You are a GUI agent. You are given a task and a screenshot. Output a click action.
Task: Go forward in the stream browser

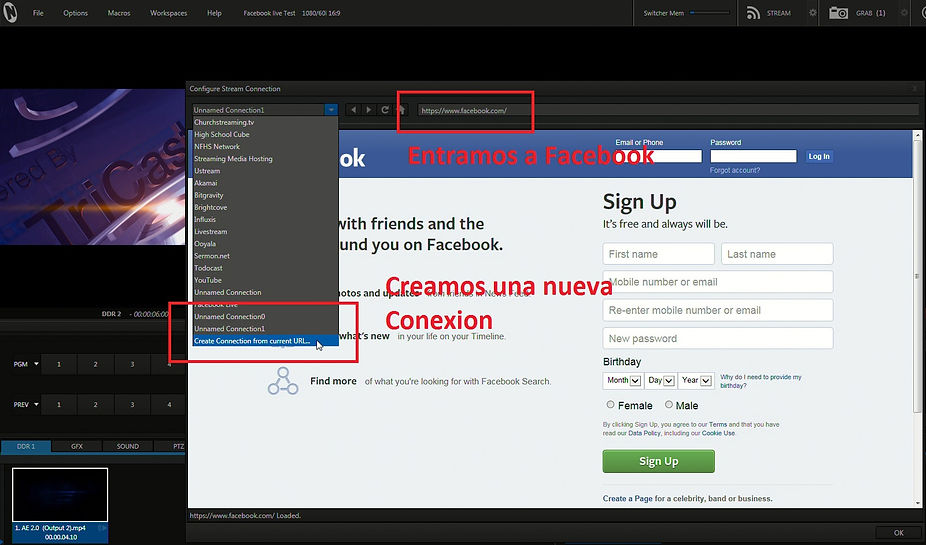click(x=369, y=110)
